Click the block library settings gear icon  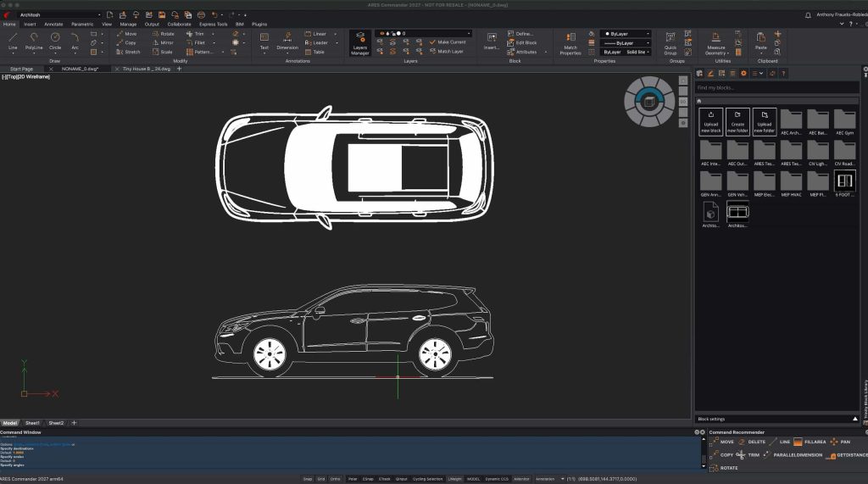pyautogui.click(x=743, y=73)
